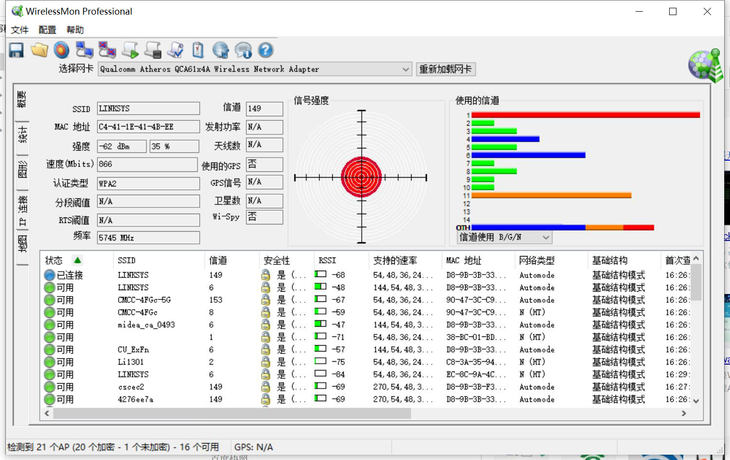Switch to the 统计 side tab

[22, 134]
